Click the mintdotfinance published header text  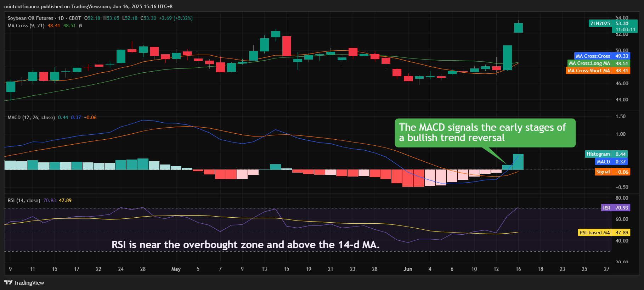[x=89, y=6]
